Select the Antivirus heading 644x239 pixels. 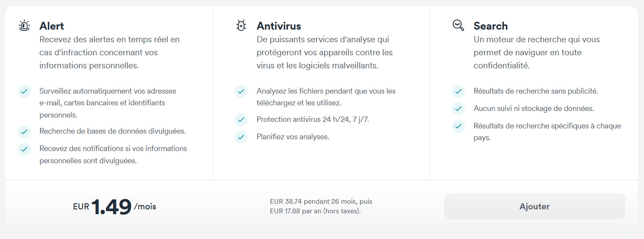(279, 26)
